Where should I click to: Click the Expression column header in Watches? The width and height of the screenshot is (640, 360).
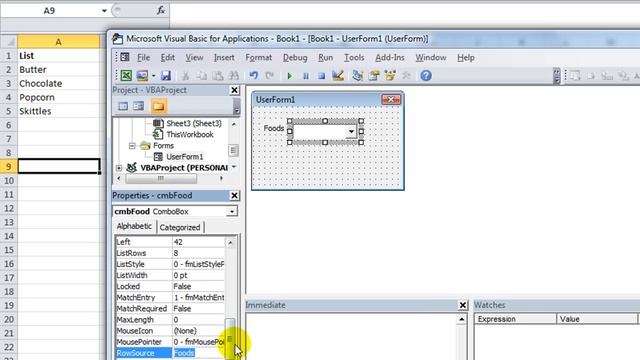(x=515, y=319)
